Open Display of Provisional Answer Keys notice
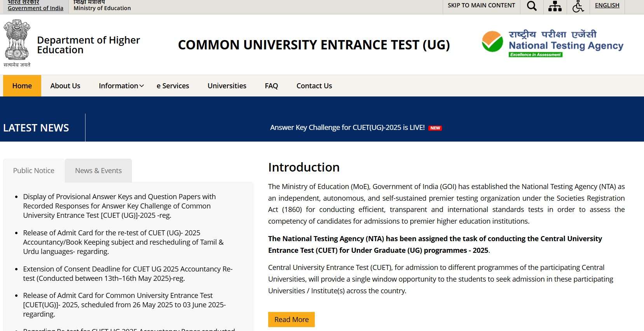This screenshot has width=644, height=331. (x=119, y=206)
